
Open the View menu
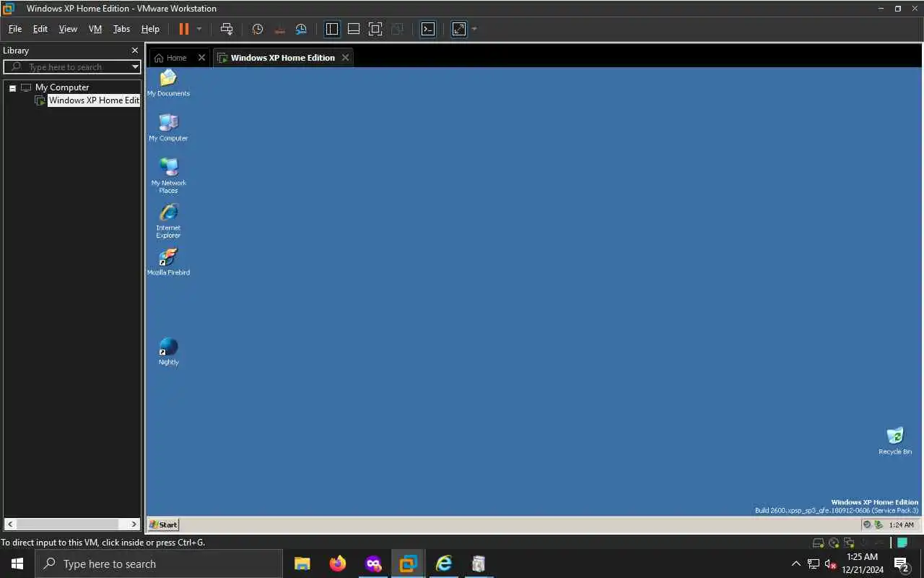pyautogui.click(x=68, y=29)
